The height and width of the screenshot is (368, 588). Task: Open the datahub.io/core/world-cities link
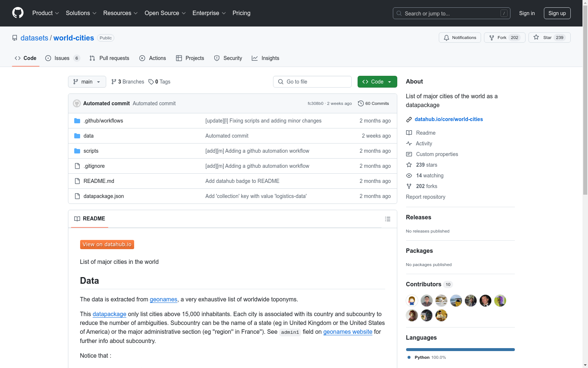pos(449,119)
